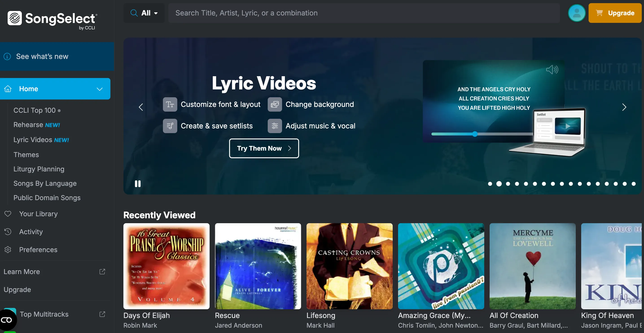Open Rehearse NEW! menu item

[x=37, y=125]
